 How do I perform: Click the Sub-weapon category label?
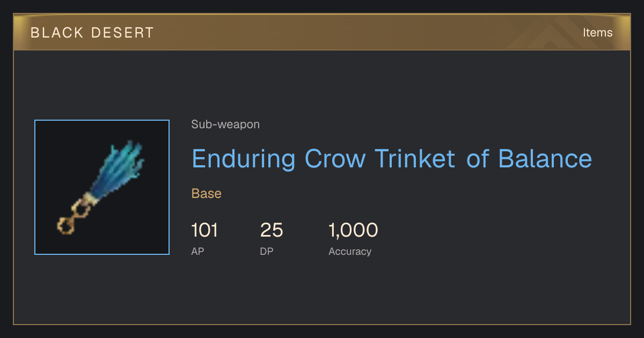(x=225, y=124)
